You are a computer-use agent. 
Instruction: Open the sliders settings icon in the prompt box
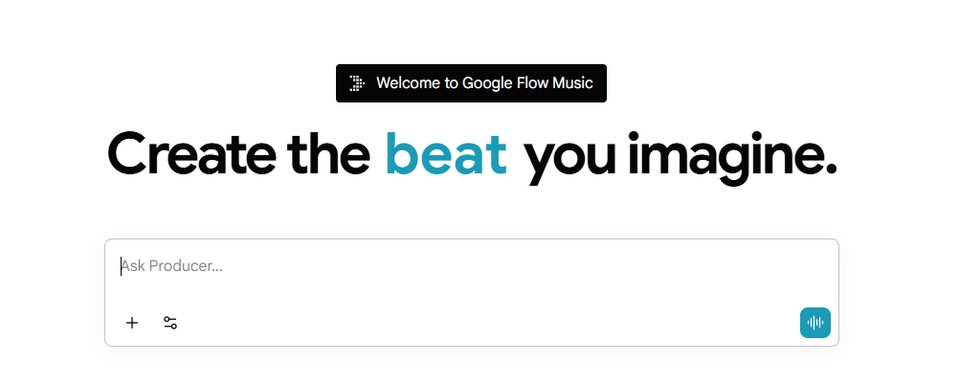coord(170,323)
